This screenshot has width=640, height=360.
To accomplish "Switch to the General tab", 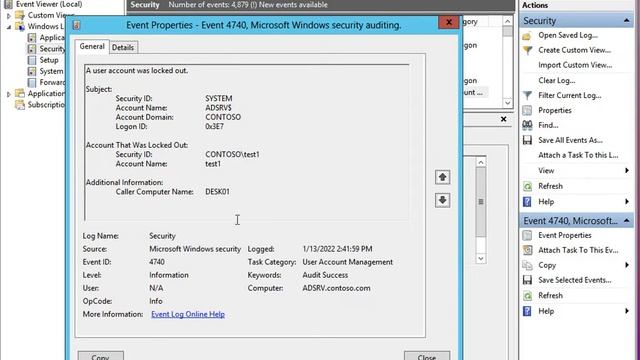I will tap(92, 47).
